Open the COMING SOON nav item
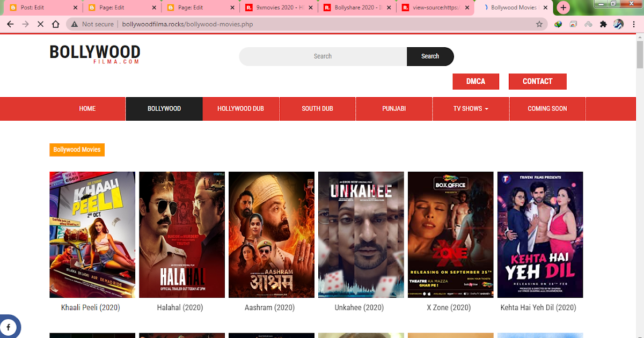 (x=547, y=108)
